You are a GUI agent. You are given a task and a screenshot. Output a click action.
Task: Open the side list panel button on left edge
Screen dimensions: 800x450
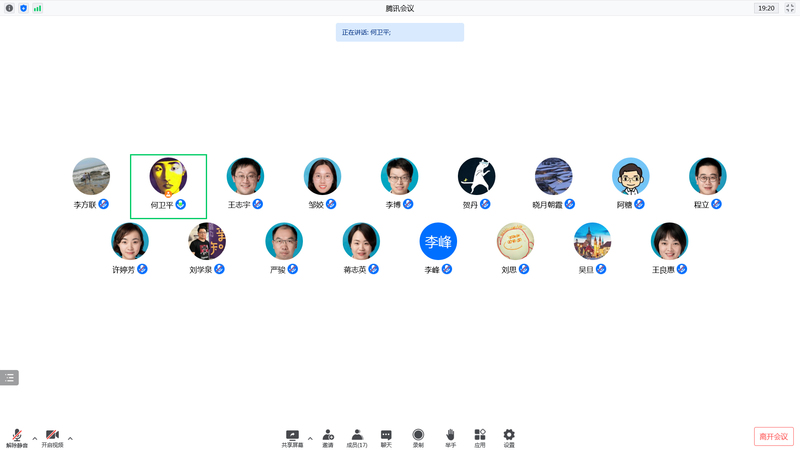point(9,378)
